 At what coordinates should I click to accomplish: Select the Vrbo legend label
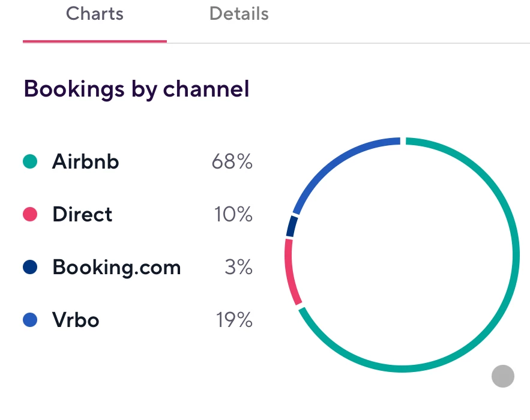(76, 320)
